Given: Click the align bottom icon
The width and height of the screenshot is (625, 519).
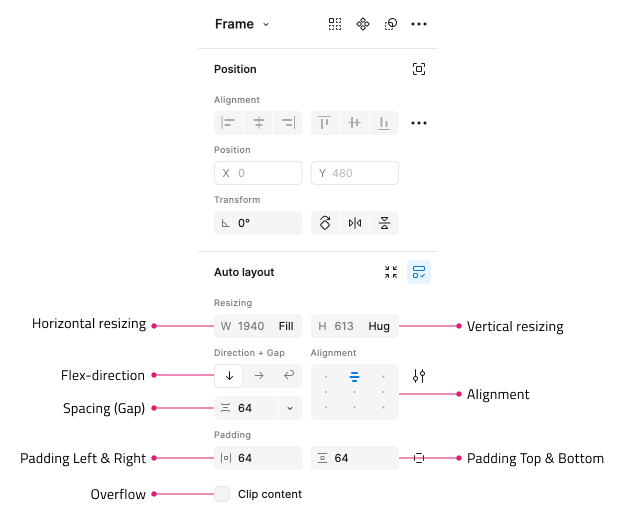Looking at the screenshot, I should coord(384,123).
